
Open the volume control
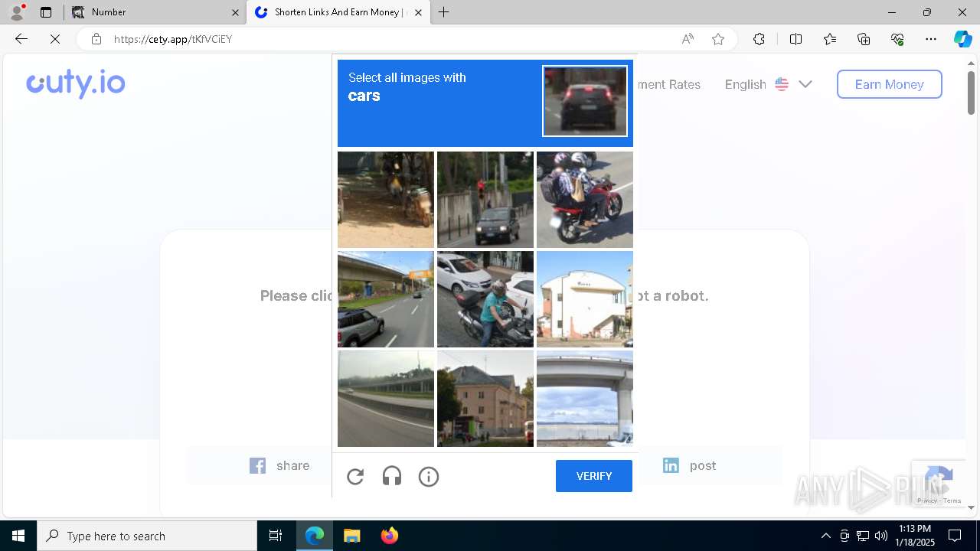[880, 536]
